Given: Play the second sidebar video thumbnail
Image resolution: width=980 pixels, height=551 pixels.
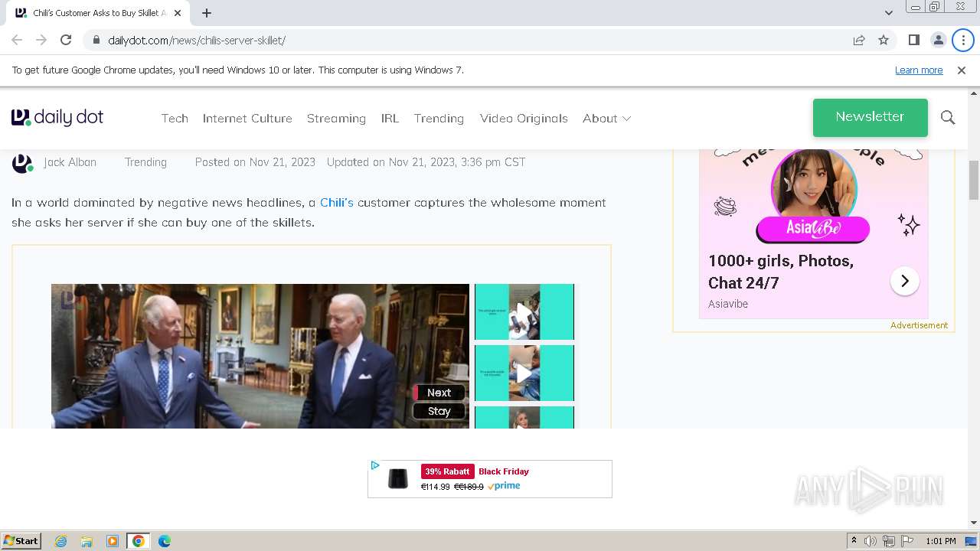Looking at the screenshot, I should [524, 373].
